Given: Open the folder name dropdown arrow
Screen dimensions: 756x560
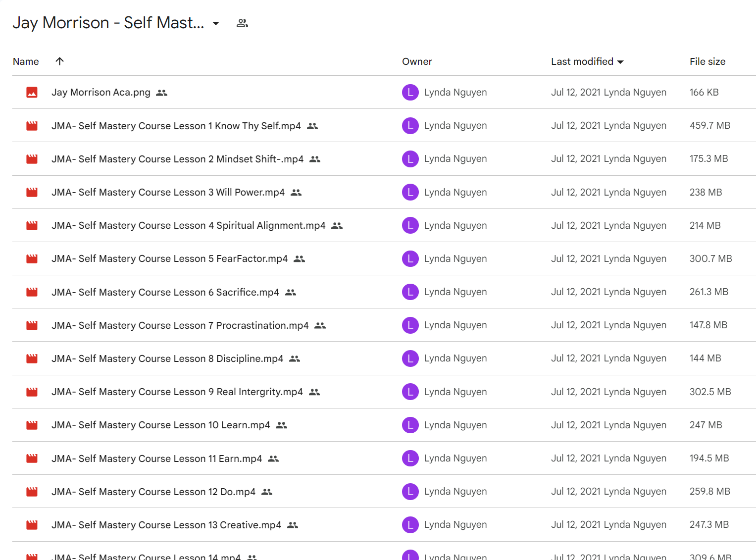Looking at the screenshot, I should click(216, 23).
